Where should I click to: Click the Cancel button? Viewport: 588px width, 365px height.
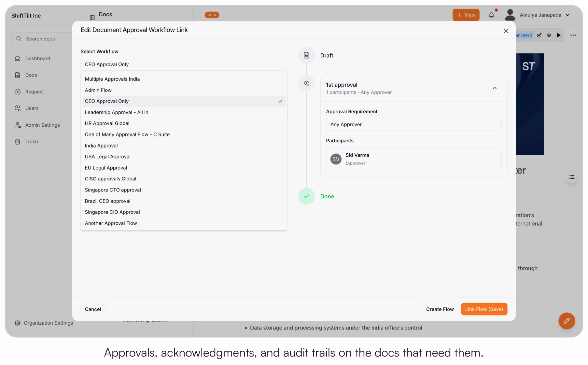click(93, 309)
